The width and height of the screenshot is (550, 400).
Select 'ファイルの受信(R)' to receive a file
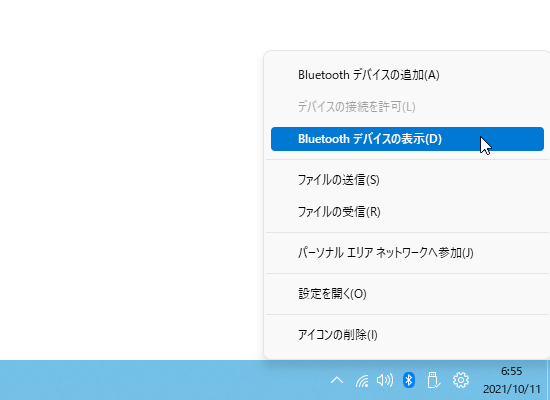point(407,212)
